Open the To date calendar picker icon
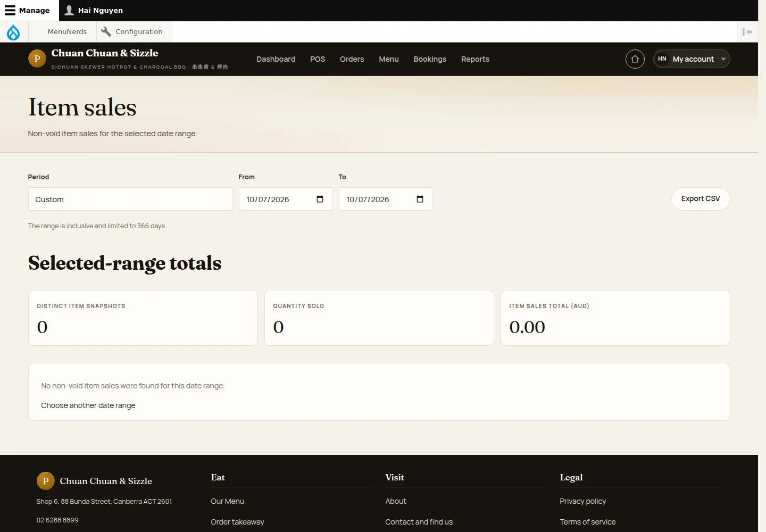Viewport: 766px width, 532px height. click(420, 199)
